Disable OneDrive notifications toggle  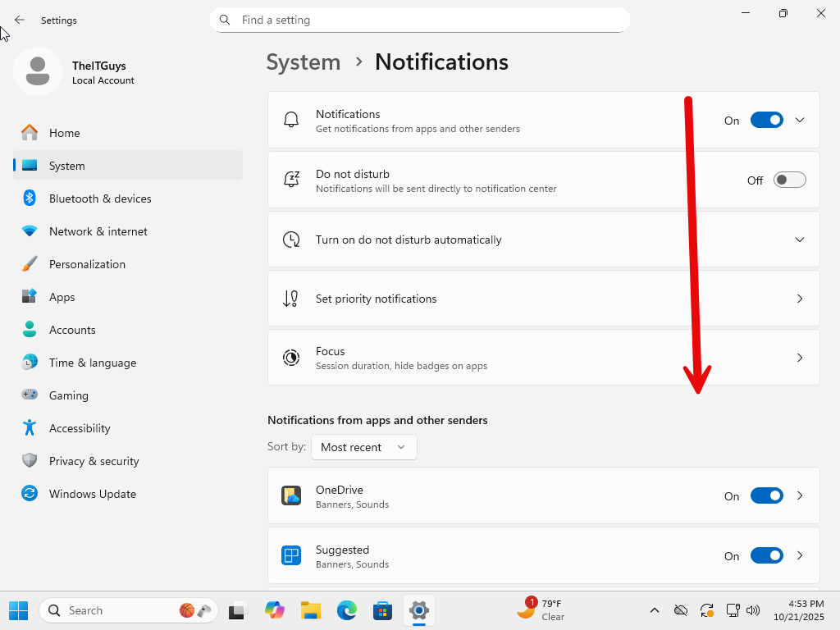(x=766, y=496)
